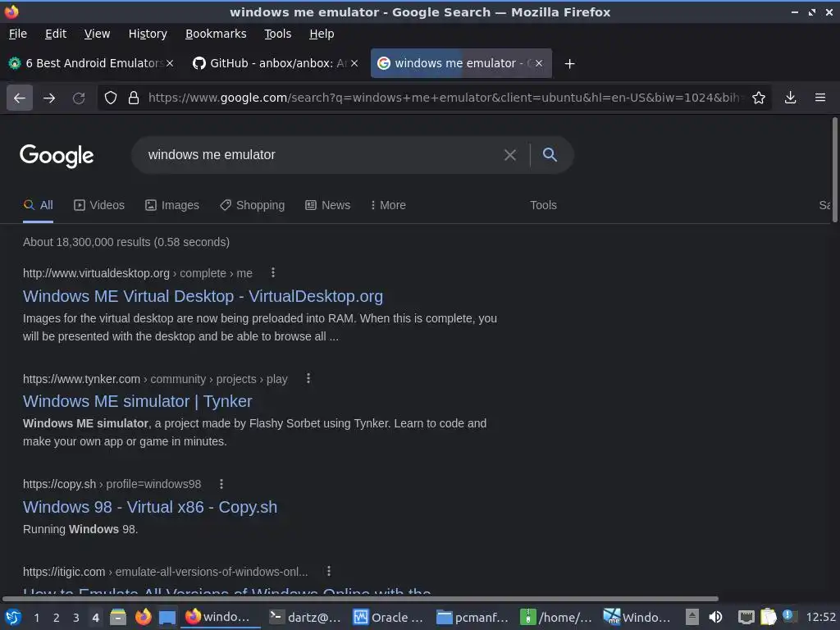Clear the Google search box with X
This screenshot has width=840, height=630.
510,155
